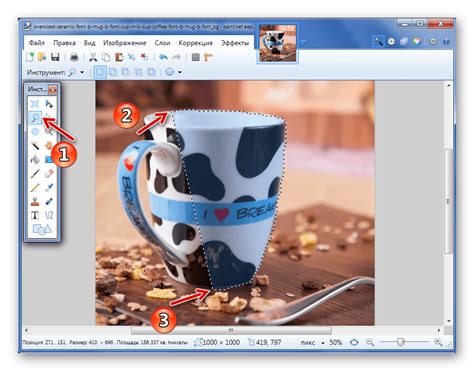Create a new image from toolbar
This screenshot has height=371, width=474.
pos(30,57)
